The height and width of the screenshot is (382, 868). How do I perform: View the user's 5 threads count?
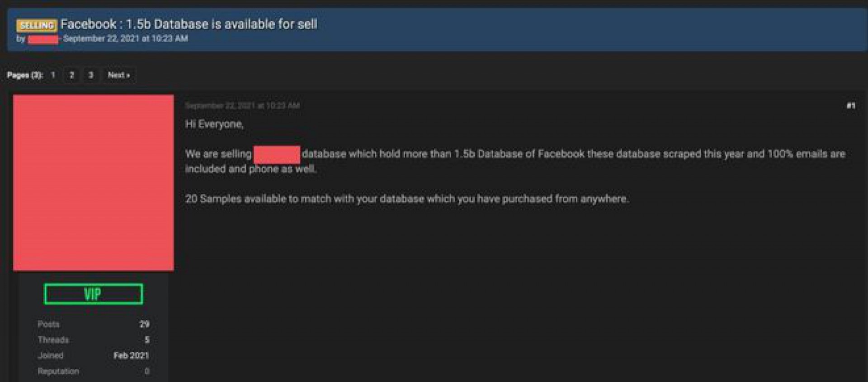146,340
